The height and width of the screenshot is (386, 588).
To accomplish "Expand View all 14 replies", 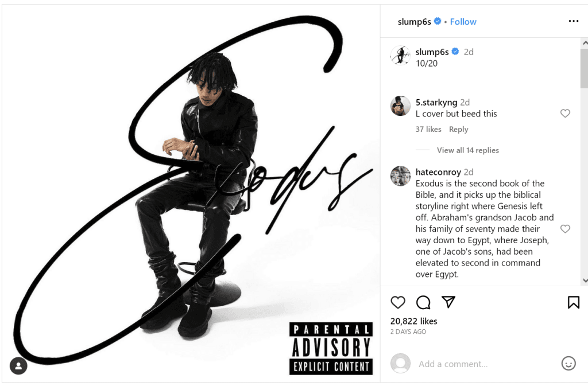I will pyautogui.click(x=467, y=150).
